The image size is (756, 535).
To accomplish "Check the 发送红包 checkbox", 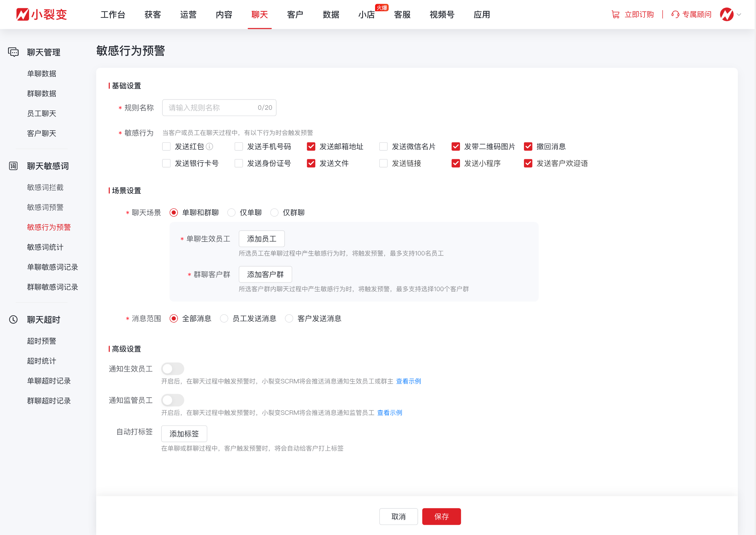I will coord(166,146).
